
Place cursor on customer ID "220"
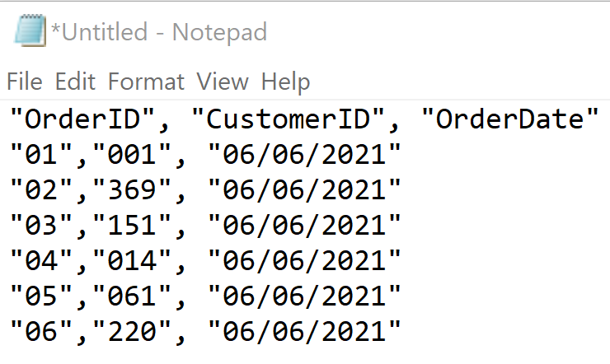click(x=132, y=333)
